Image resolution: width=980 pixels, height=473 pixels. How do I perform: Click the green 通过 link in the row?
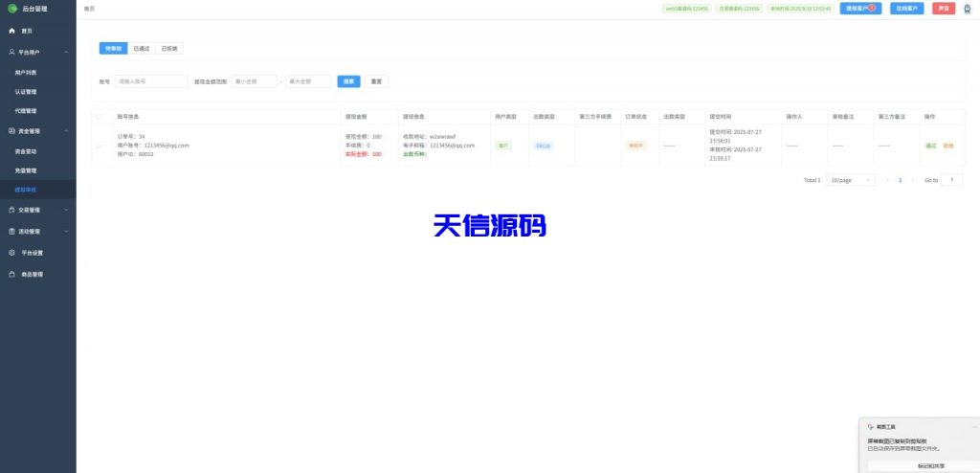(x=930, y=146)
